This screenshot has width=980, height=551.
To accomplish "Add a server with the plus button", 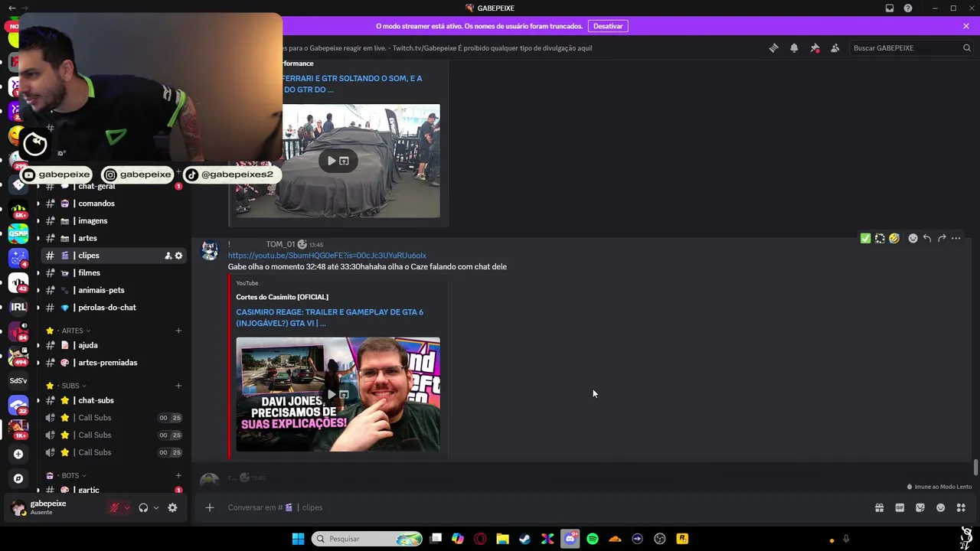I will click(18, 454).
